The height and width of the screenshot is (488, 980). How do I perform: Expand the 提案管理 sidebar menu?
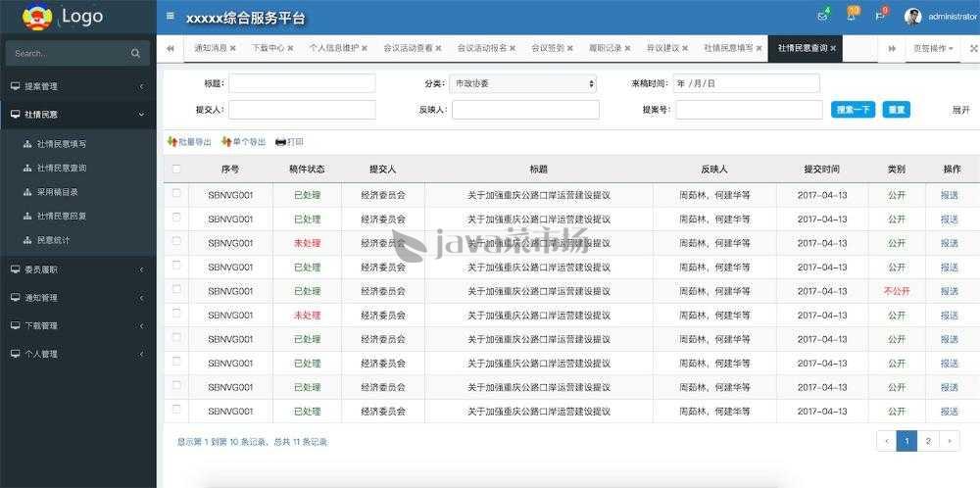tap(78, 86)
